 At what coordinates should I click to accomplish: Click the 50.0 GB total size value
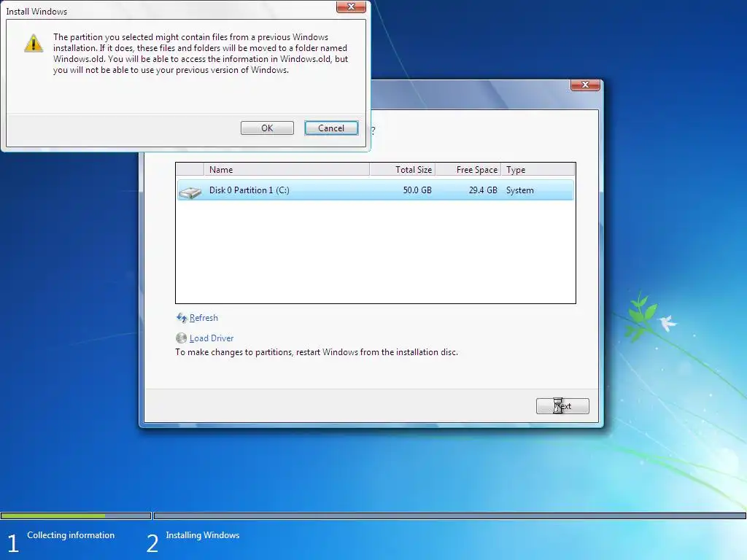[417, 190]
